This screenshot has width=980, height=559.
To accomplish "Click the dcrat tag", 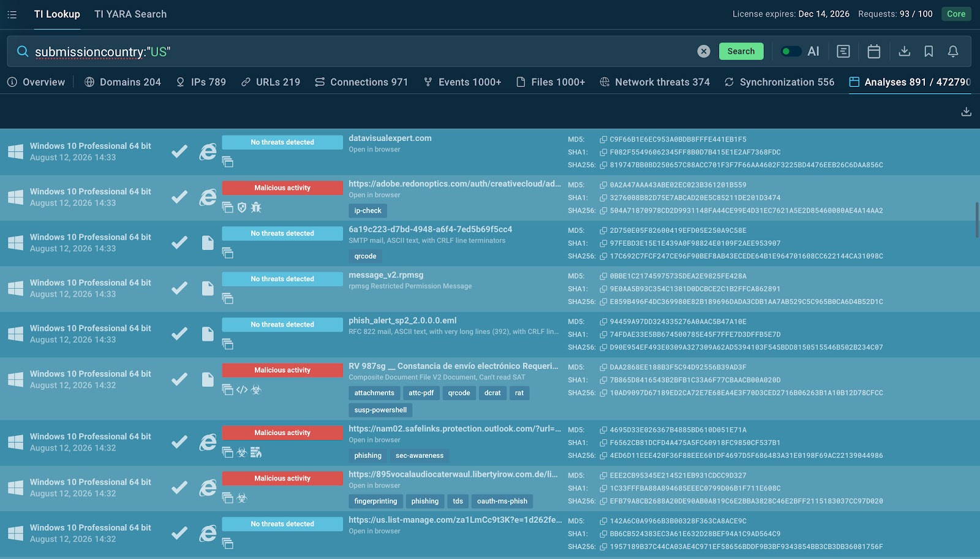I will click(x=492, y=393).
